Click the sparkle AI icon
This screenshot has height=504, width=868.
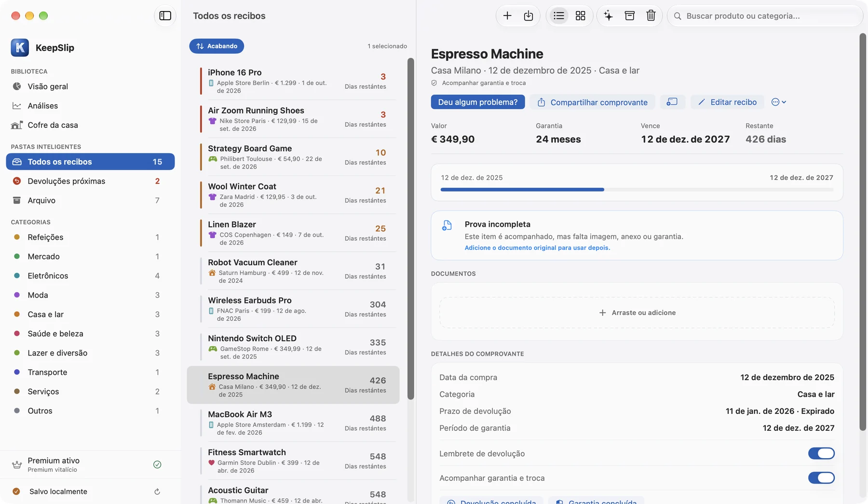click(609, 16)
